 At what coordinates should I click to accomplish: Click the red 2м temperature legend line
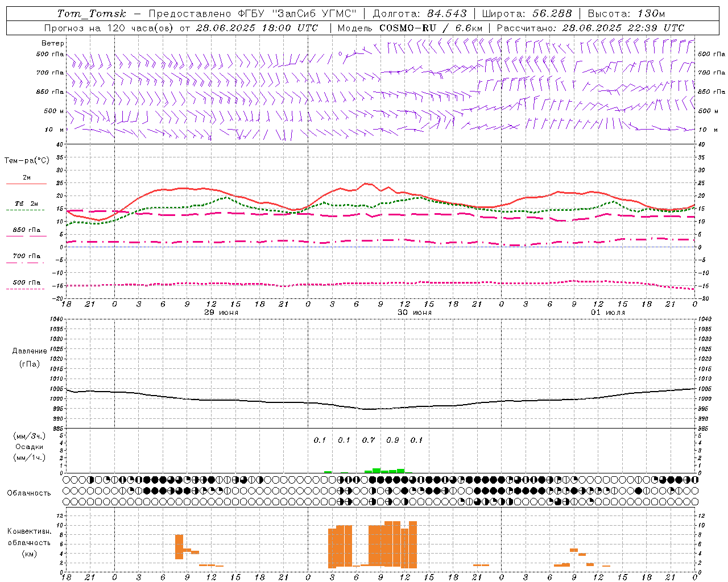click(26, 184)
